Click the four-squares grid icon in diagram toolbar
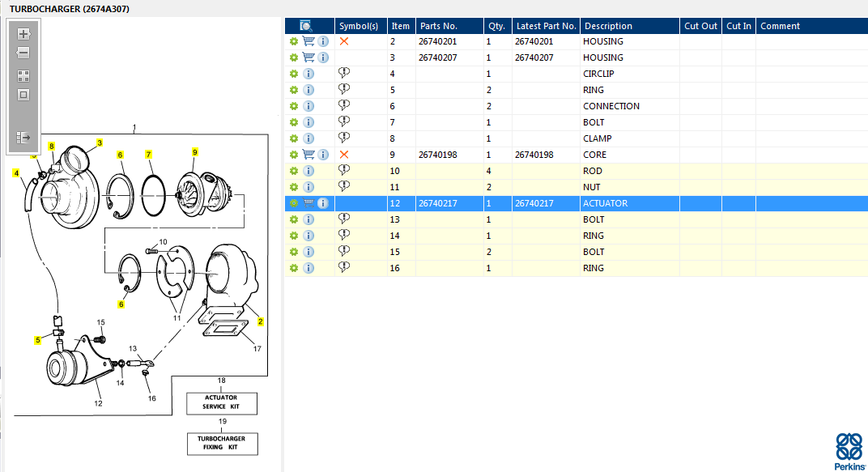 click(x=23, y=76)
